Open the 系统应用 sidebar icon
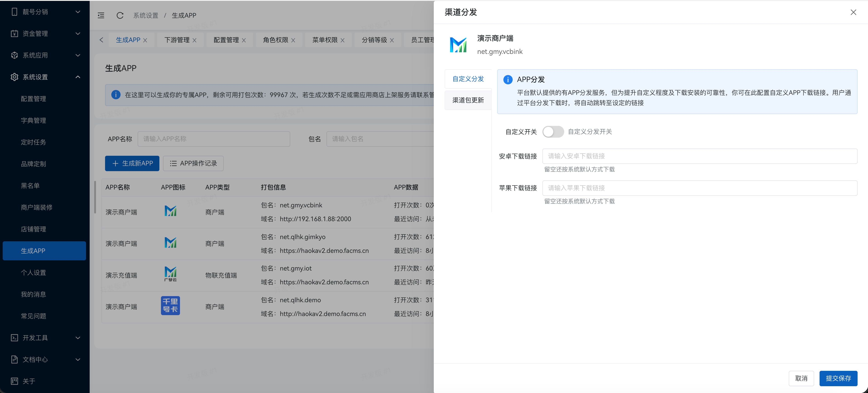The height and width of the screenshot is (393, 868). (14, 55)
